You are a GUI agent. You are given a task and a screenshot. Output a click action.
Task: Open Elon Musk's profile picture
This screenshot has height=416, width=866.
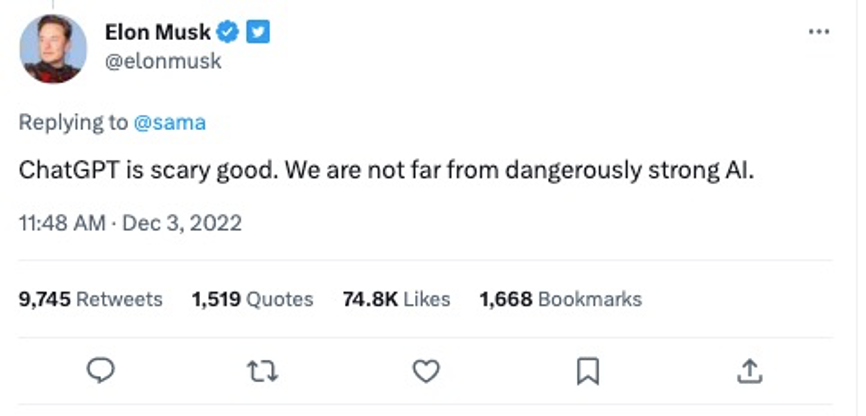tap(52, 49)
